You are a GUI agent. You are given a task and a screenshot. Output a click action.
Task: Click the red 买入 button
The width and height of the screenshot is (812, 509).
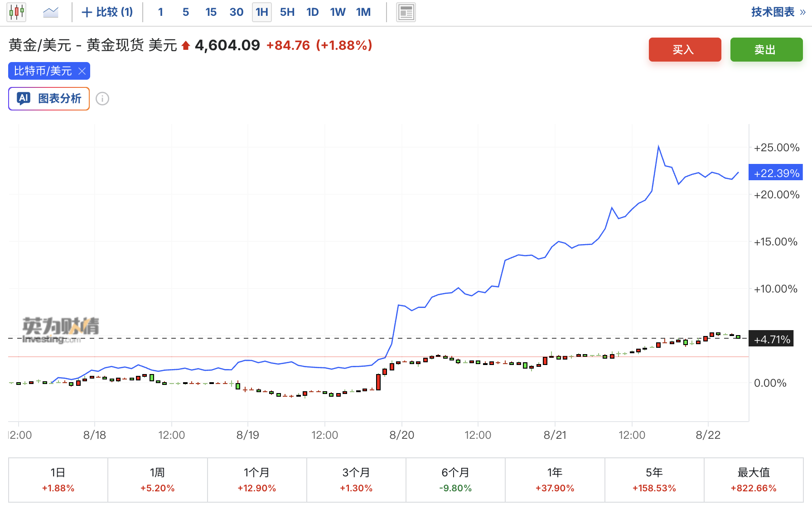[685, 49]
